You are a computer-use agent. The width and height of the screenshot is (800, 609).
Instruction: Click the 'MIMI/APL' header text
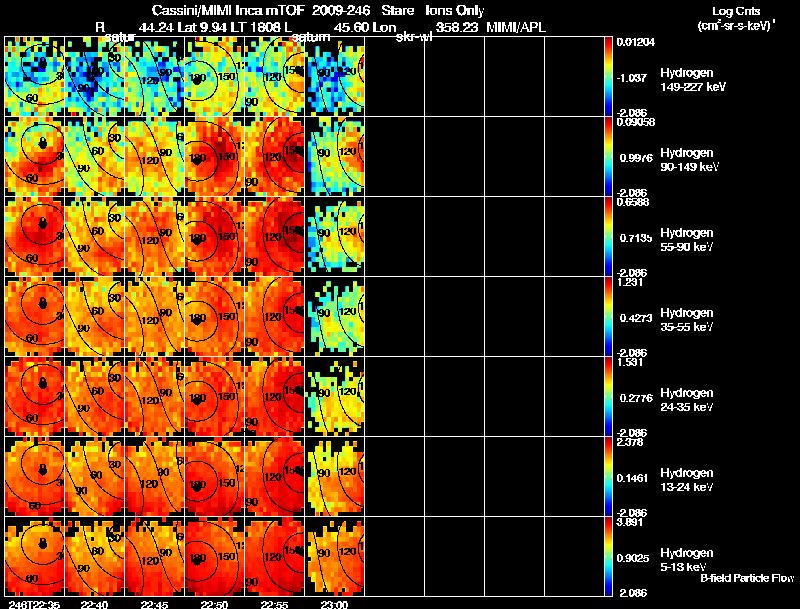[516, 27]
